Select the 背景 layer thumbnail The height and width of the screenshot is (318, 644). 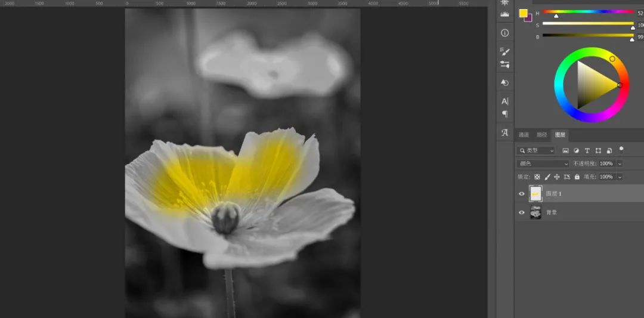point(535,212)
